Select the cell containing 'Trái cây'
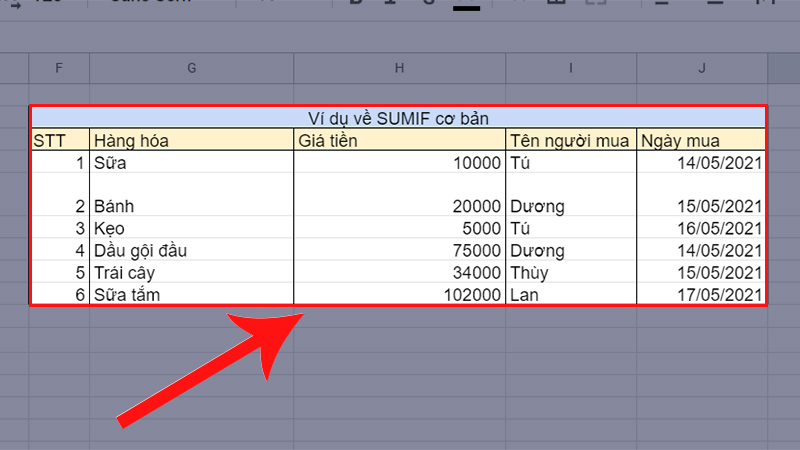Screen dimensions: 800x450 [191, 272]
